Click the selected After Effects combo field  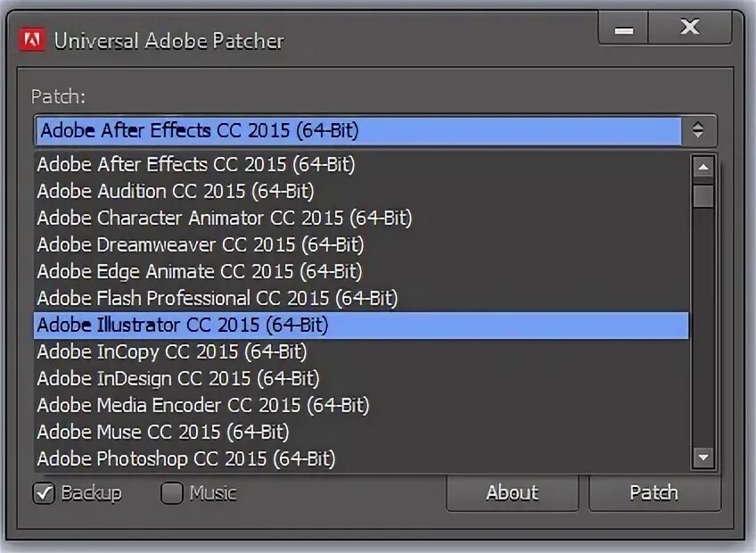(x=358, y=130)
